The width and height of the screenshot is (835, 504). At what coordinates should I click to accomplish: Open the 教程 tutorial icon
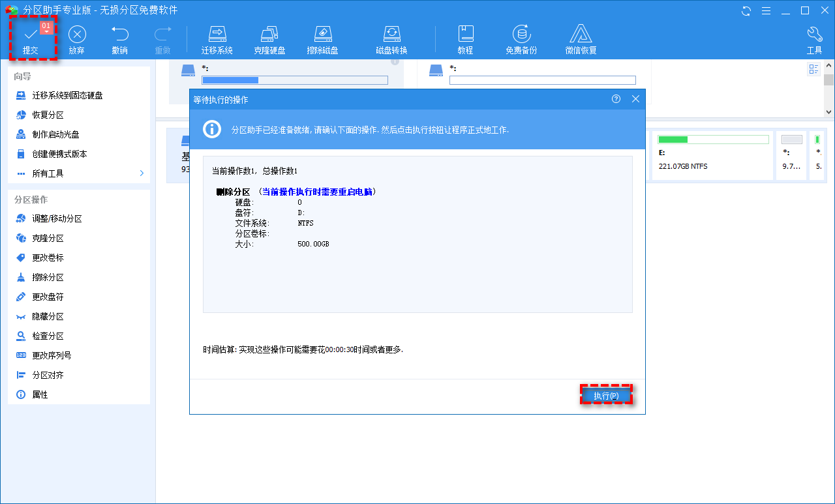[x=465, y=39]
